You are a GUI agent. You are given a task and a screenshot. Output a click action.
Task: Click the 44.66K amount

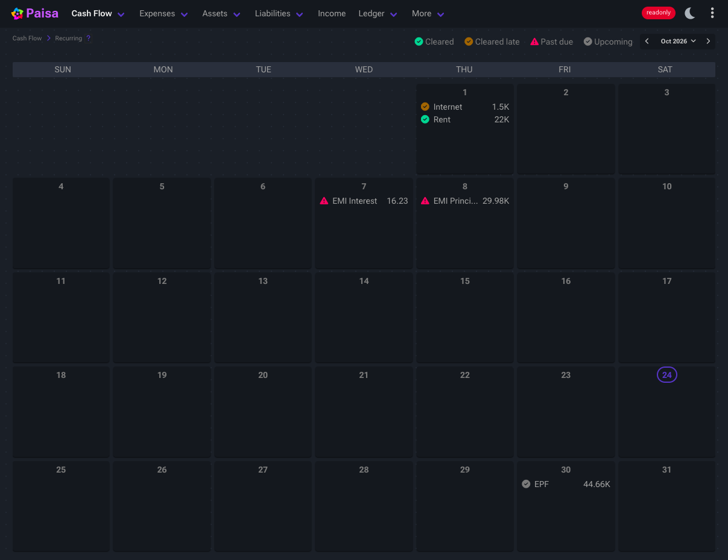597,484
